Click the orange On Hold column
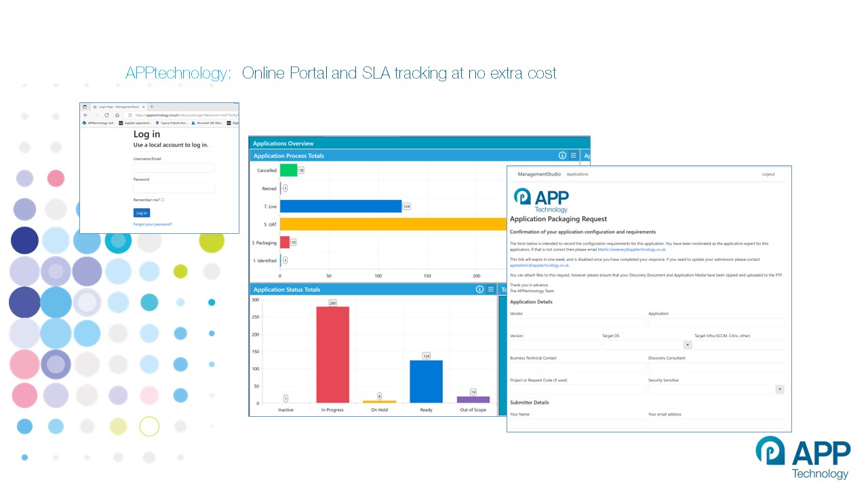The width and height of the screenshot is (868, 488). tap(379, 402)
